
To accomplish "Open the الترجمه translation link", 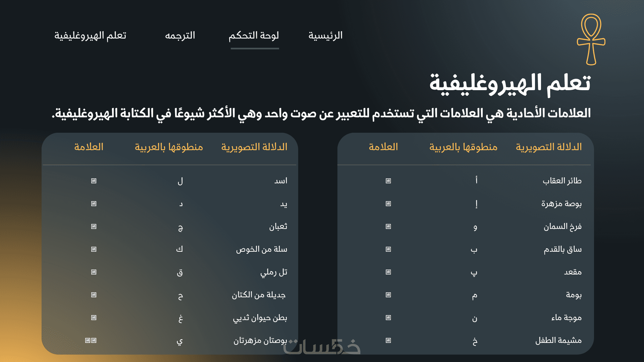I will coord(180,36).
